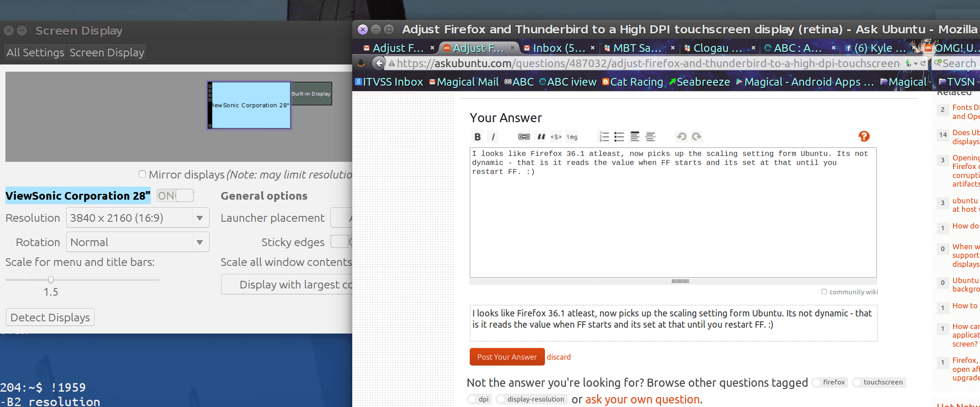Viewport: 980px width, 407px height.
Task: Click the Firefox URL address bar
Action: [x=644, y=64]
